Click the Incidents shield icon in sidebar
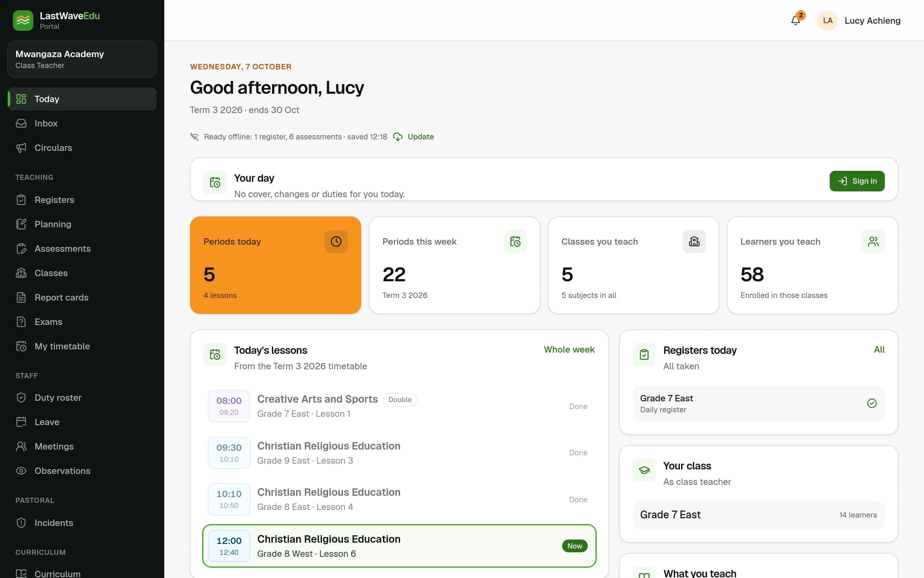924x578 pixels. [21, 522]
